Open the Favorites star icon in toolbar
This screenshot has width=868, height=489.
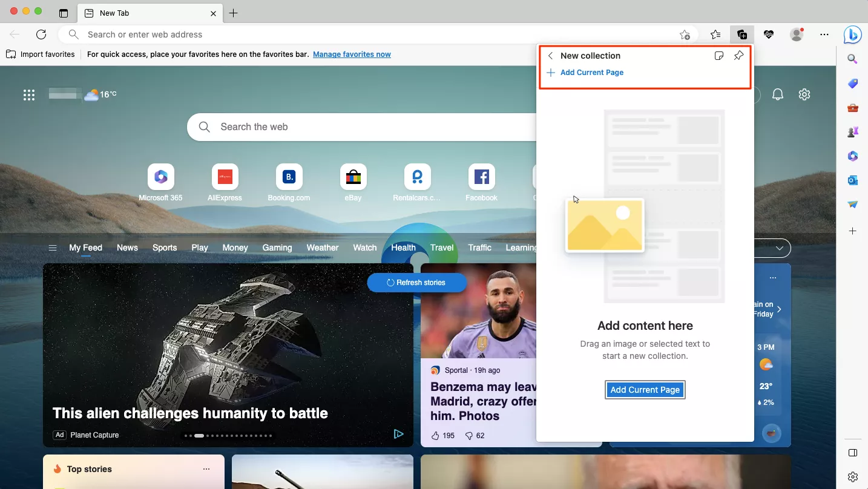pos(715,34)
